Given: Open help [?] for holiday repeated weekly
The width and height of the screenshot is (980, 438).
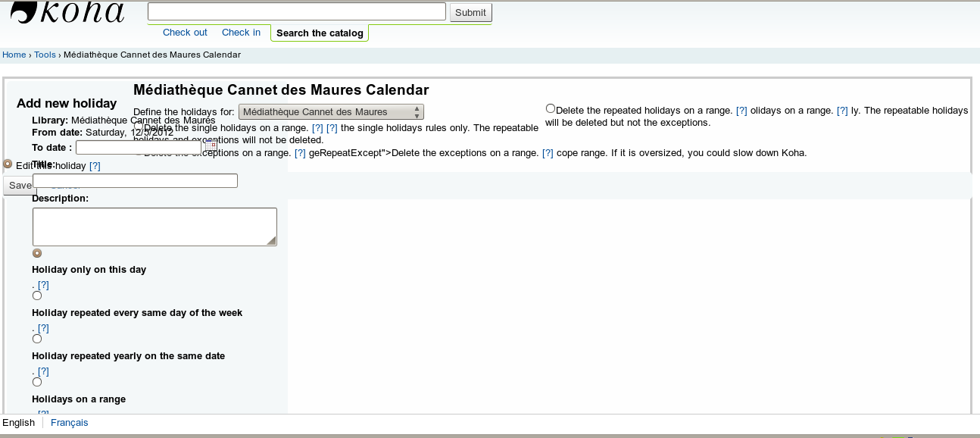Looking at the screenshot, I should (43, 328).
